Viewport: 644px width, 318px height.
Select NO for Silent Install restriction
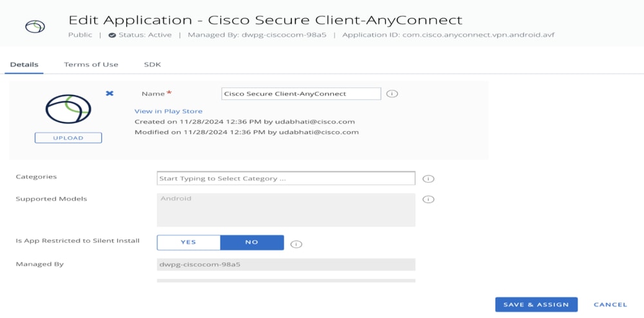[251, 243]
